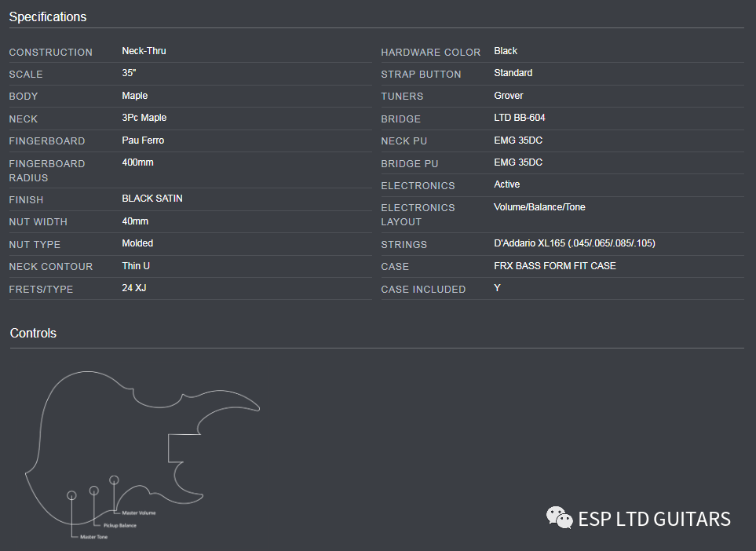The width and height of the screenshot is (756, 551).
Task: Select the 'Neck-Thru' construction value
Action: [x=144, y=51]
